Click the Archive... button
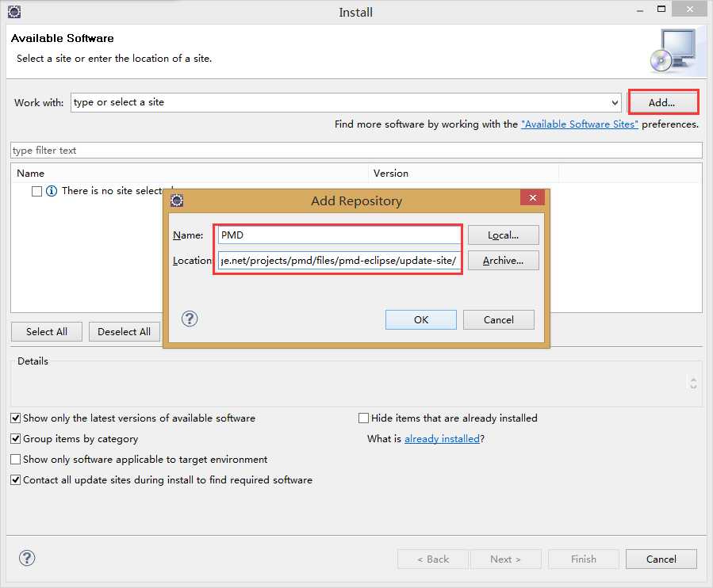Image resolution: width=713 pixels, height=588 pixels. point(503,261)
